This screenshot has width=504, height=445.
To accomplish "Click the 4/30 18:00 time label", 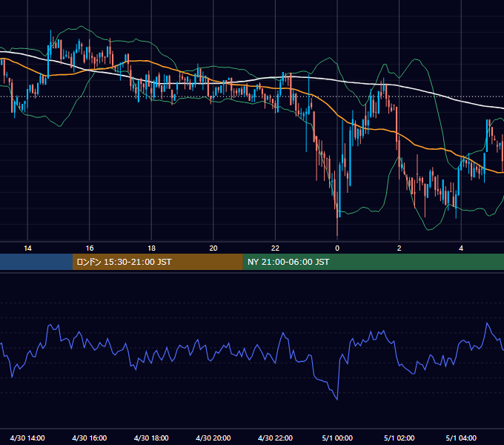I will (x=151, y=438).
